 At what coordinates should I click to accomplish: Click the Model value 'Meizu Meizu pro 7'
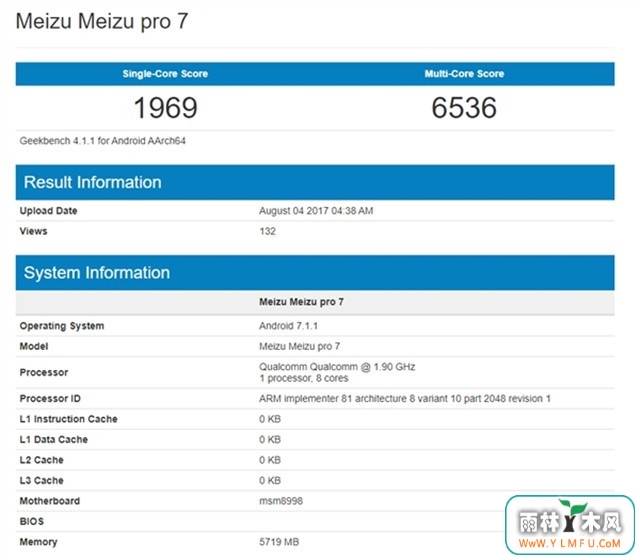click(299, 347)
